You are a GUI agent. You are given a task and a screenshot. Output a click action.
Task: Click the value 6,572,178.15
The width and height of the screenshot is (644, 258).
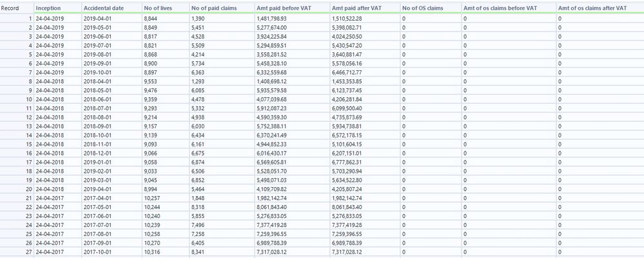point(347,135)
